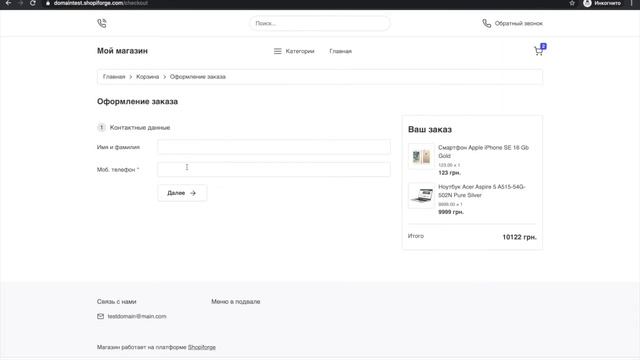Click the callback phone icon near Обратный звонок
This screenshot has height=360, width=640.
(487, 23)
